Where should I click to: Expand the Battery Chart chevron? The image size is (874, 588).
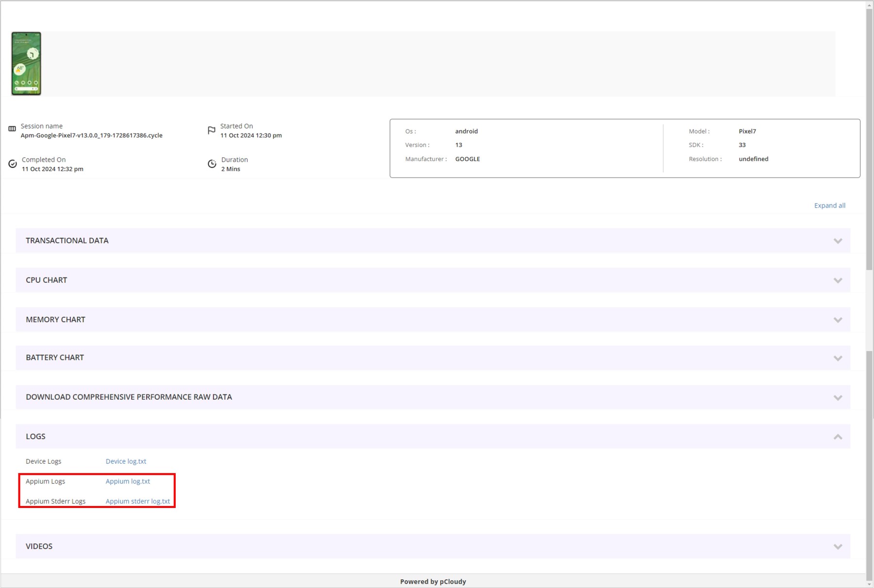pos(838,358)
